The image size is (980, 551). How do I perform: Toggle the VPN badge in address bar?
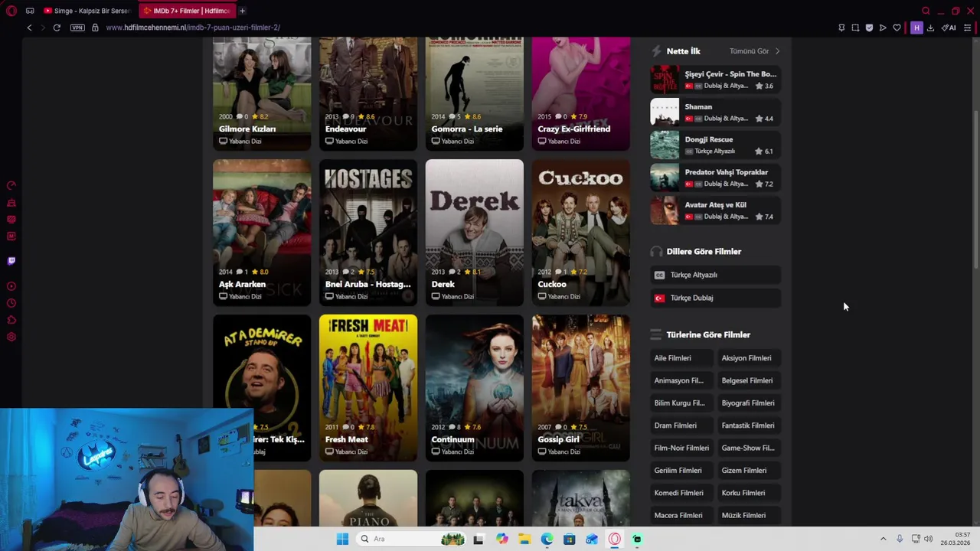coord(77,28)
